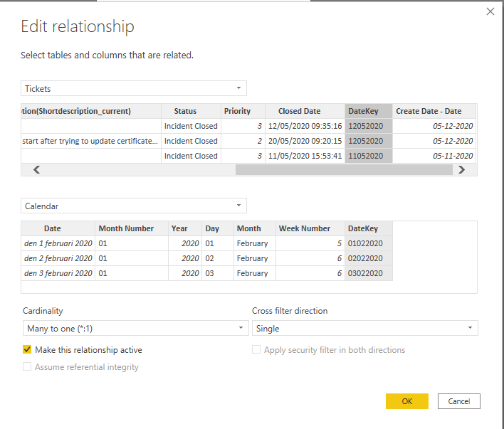Close the Edit relationship dialog
Viewport: 504px width, 429px height.
click(490, 11)
